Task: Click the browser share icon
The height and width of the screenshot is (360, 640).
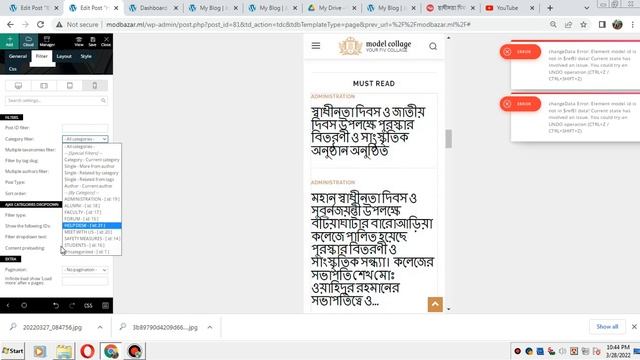Action: pos(568,24)
